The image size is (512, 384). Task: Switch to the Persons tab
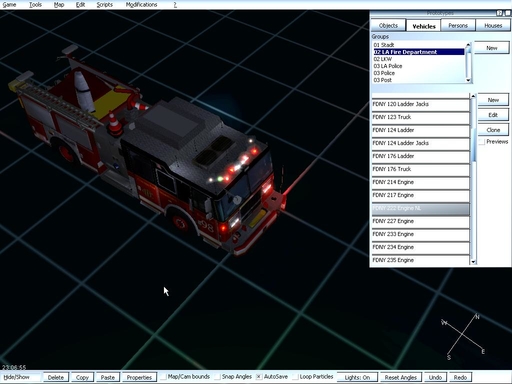click(458, 26)
